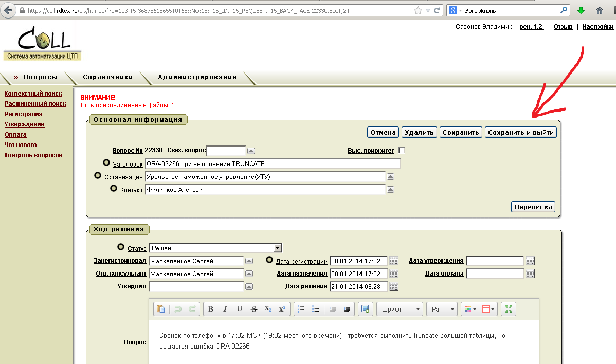Open the Статус dropdown list

(x=278, y=248)
